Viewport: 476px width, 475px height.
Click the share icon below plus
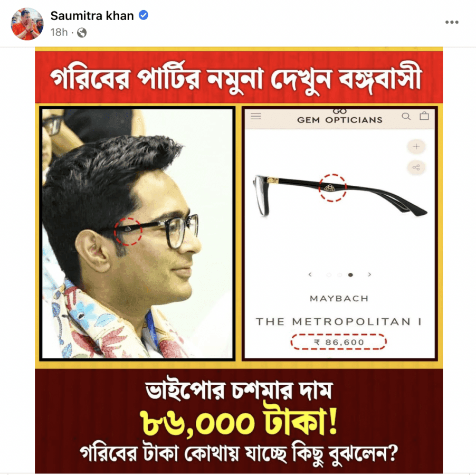(x=416, y=167)
